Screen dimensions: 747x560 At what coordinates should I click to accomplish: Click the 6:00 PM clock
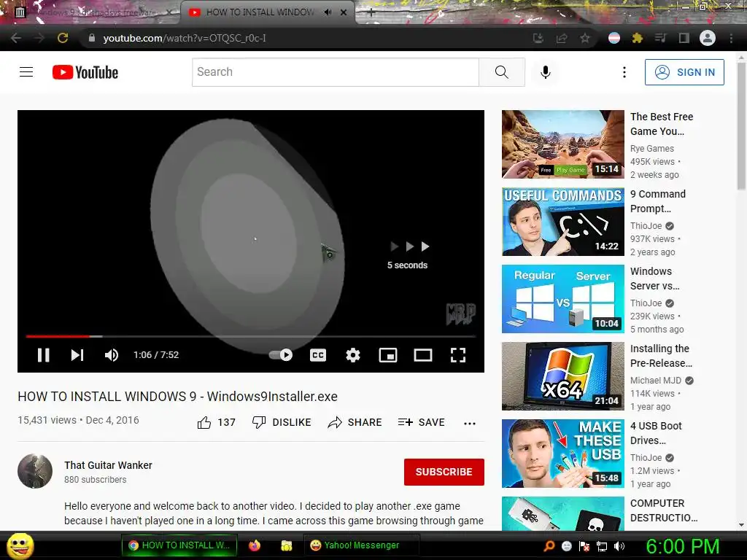click(x=683, y=546)
